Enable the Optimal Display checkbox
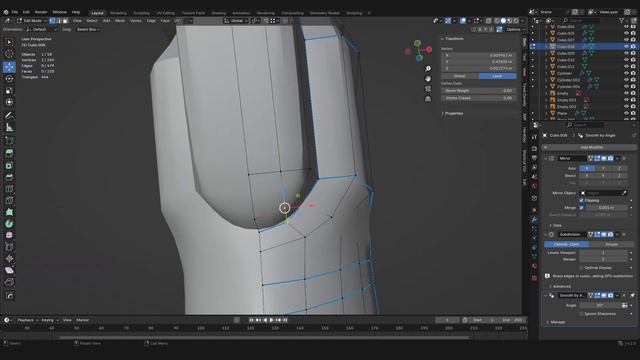 point(581,268)
